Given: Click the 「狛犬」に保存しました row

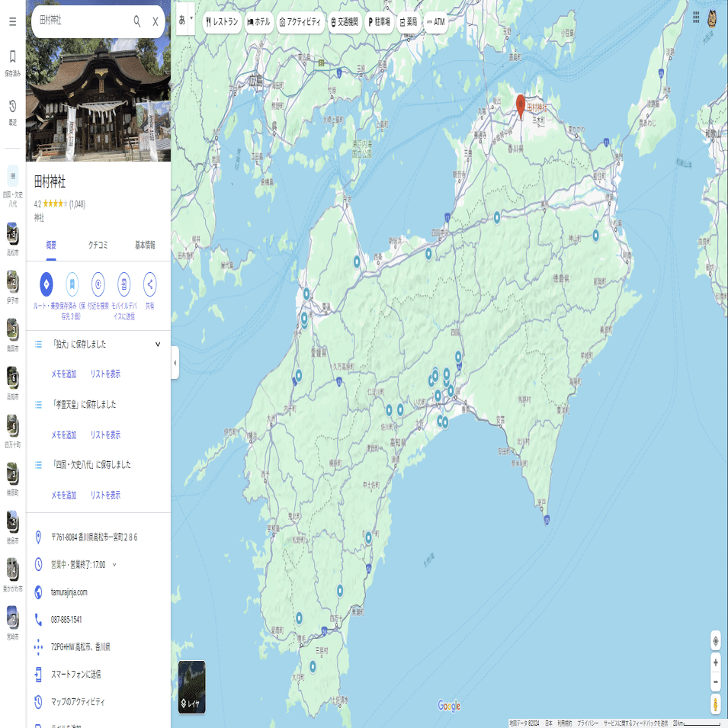Looking at the screenshot, I should point(98,344).
